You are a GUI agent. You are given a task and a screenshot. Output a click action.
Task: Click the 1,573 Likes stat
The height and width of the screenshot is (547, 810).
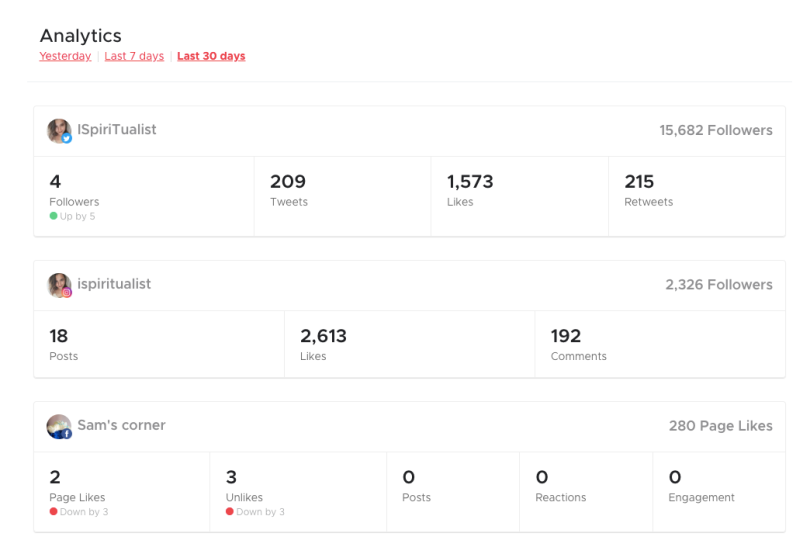coord(470,190)
